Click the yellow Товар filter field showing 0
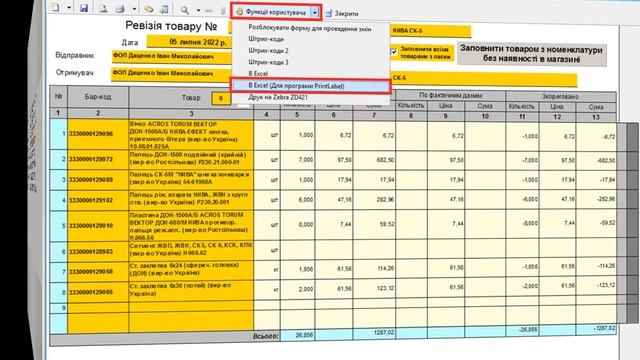This screenshot has height=360, width=640. [x=221, y=98]
